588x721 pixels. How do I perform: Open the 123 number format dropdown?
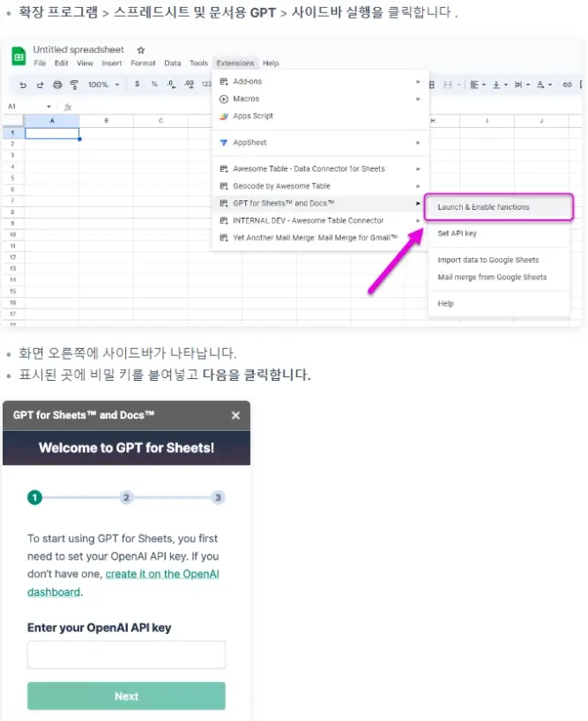point(206,84)
